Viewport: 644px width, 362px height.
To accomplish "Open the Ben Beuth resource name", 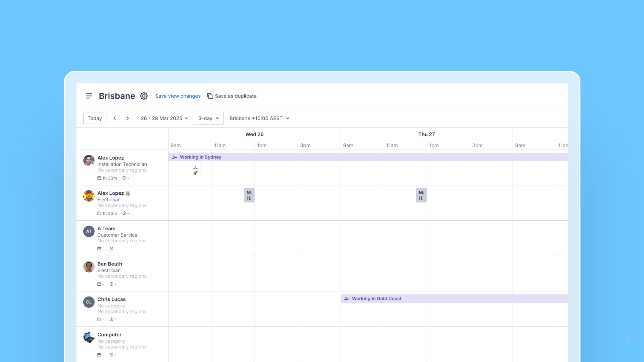I will tap(110, 264).
